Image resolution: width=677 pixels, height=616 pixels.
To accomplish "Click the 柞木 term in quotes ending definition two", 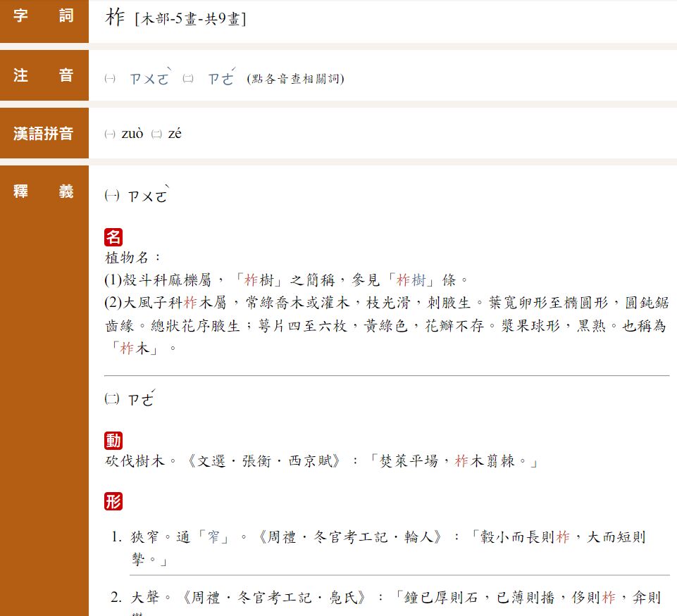I will (136, 348).
